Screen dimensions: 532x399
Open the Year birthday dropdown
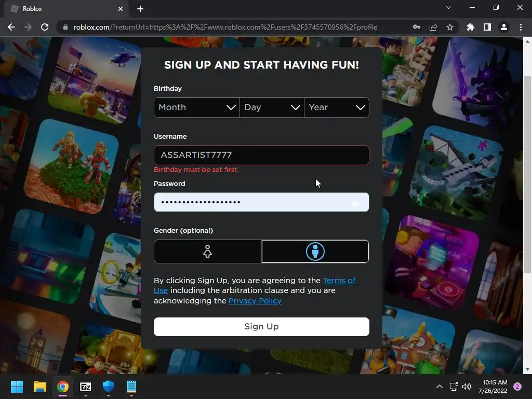337,108
